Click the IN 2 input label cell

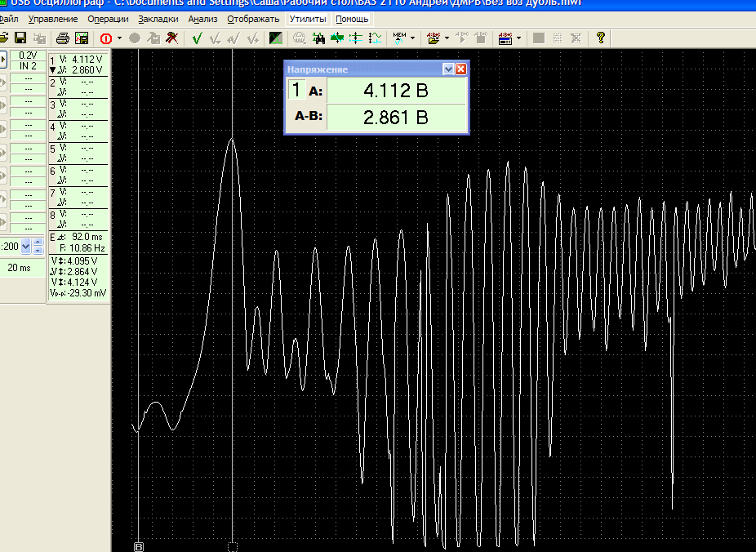coord(28,66)
